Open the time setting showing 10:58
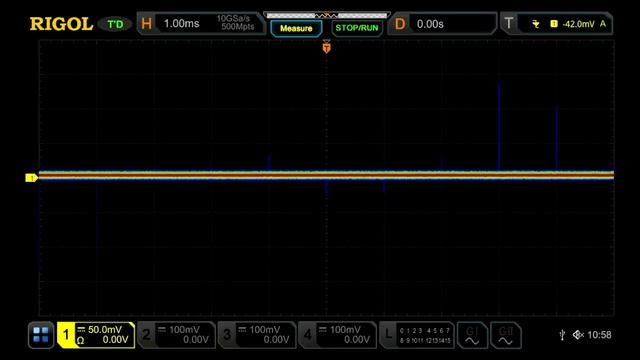The height and width of the screenshot is (360, 640). pyautogui.click(x=599, y=335)
